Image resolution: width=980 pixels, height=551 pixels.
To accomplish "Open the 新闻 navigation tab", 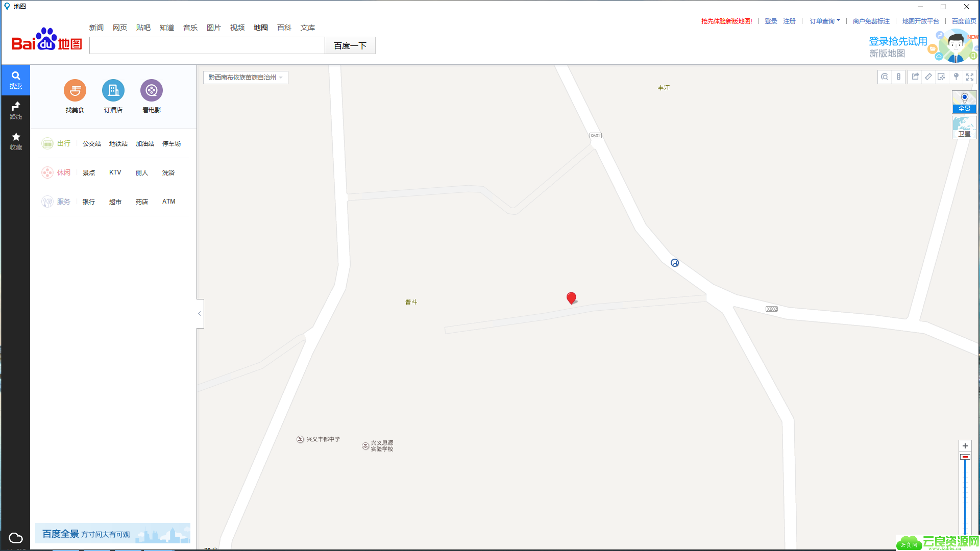I will point(96,28).
